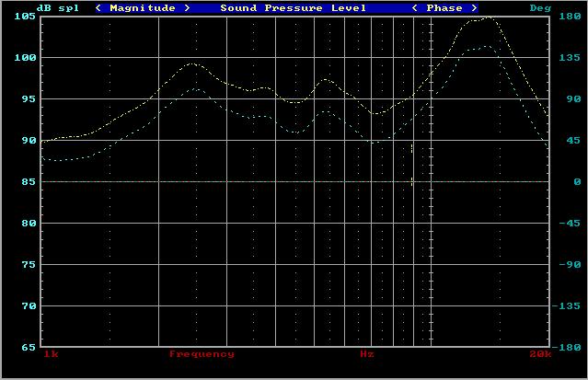Click the Deg phase axis unit label
This screenshot has width=588, height=380.
540,8
